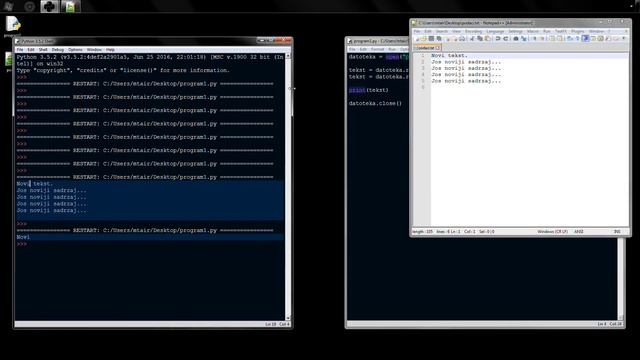This screenshot has height=360, width=640.
Task: Open Plugins menu in Notepad++
Action: point(578,31)
